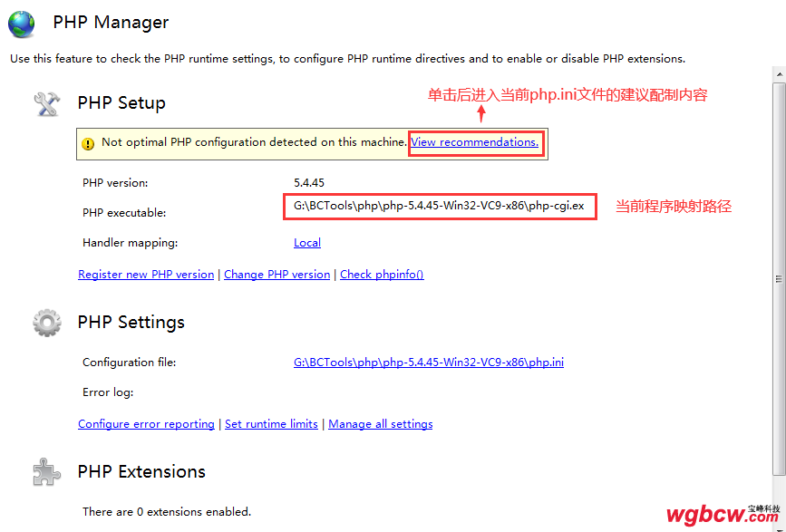
Task: Click Register new PHP version
Action: coord(146,275)
